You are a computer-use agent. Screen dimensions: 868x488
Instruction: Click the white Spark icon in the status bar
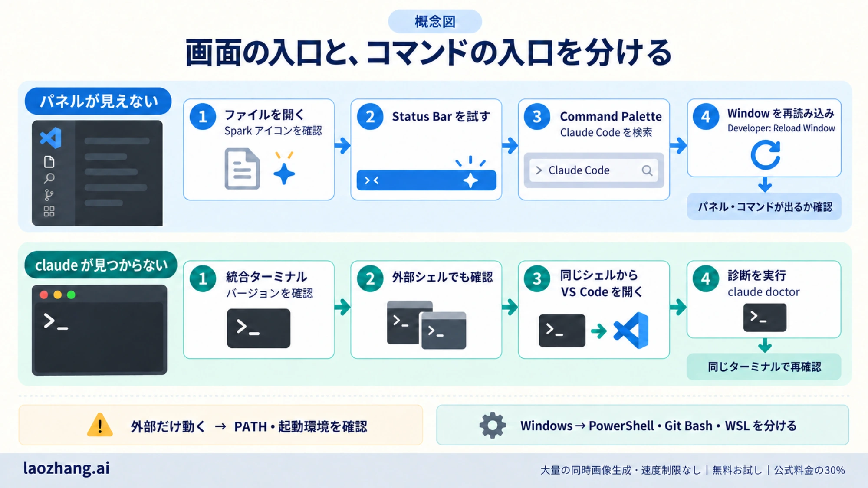pos(470,180)
